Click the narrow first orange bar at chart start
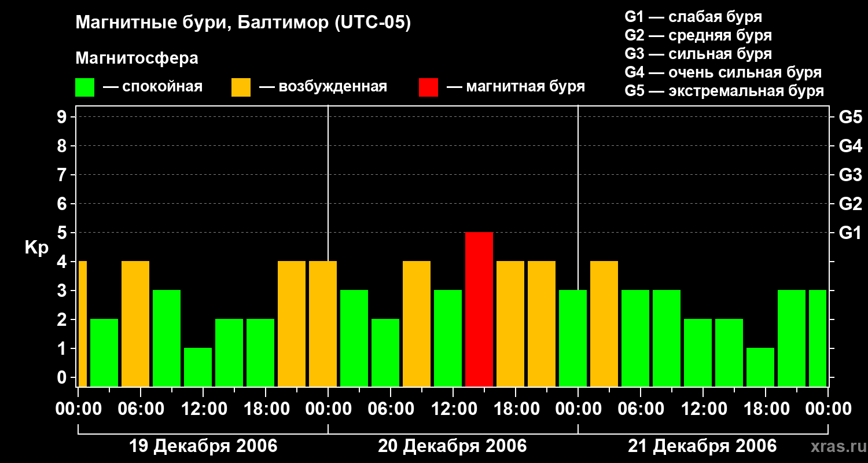This screenshot has width=868, height=463. [82, 324]
